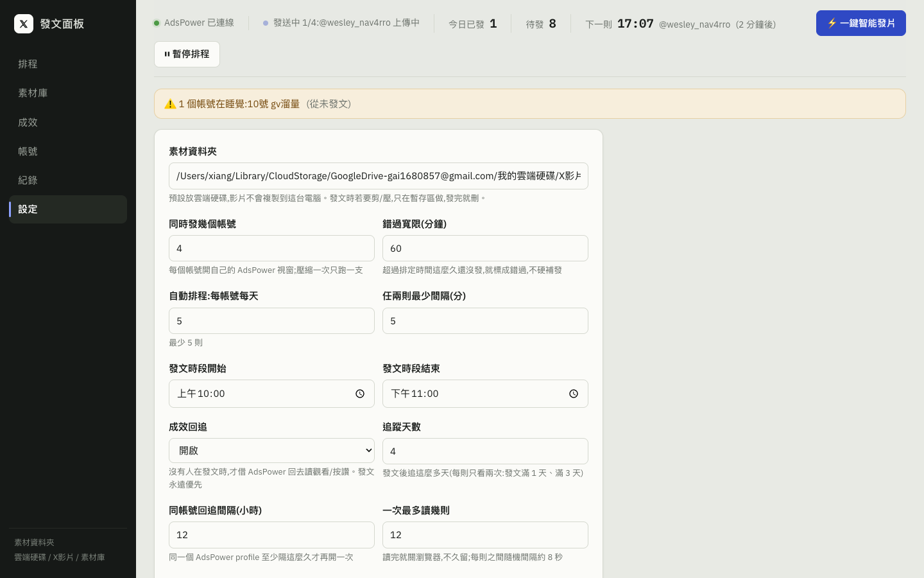This screenshot has height=578, width=924.
Task: Click the pause icon on 暫停排程
Action: pyautogui.click(x=167, y=54)
